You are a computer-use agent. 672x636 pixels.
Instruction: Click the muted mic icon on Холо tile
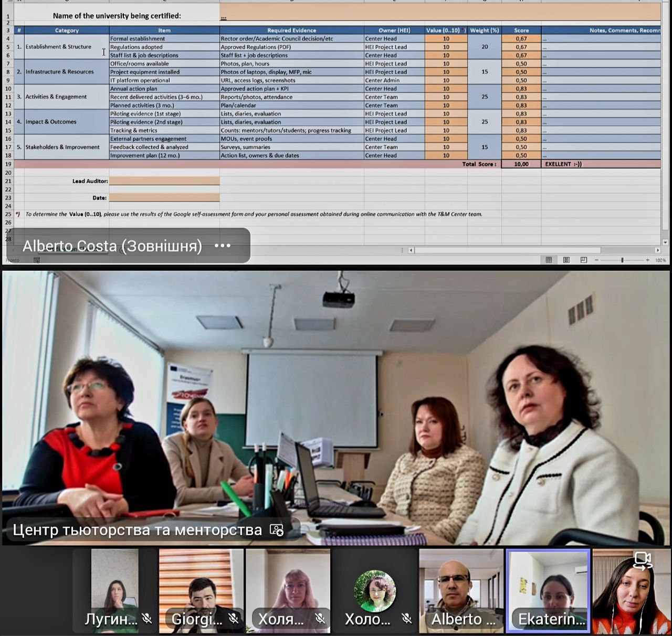[x=407, y=619]
